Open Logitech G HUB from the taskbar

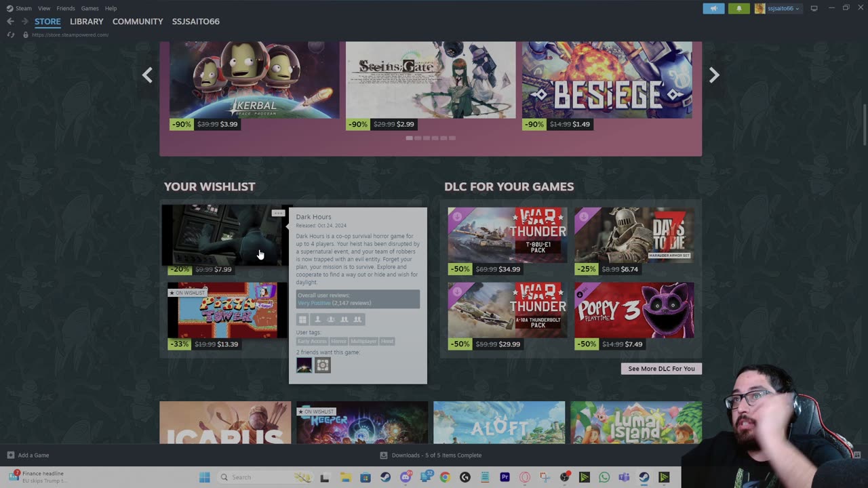[465, 477]
